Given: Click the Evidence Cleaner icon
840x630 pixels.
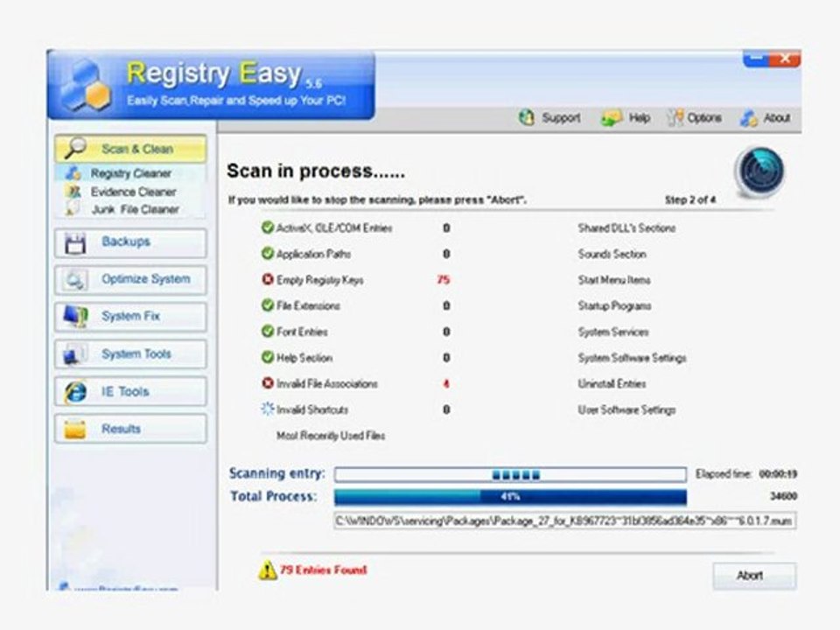Looking at the screenshot, I should [73, 192].
